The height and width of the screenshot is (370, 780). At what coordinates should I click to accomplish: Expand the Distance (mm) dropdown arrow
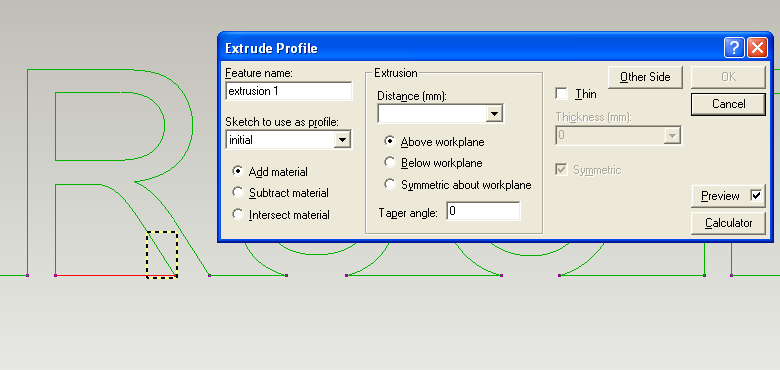pyautogui.click(x=494, y=114)
